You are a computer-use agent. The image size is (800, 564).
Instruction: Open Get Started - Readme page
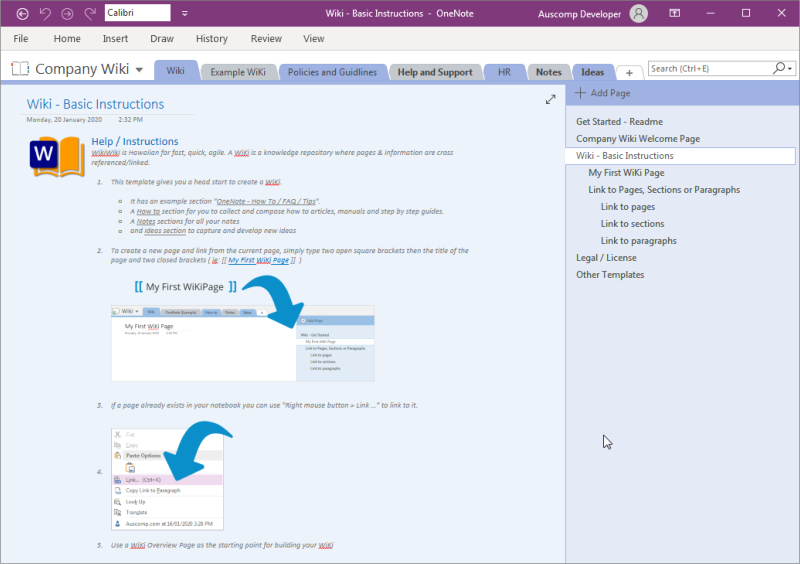619,121
